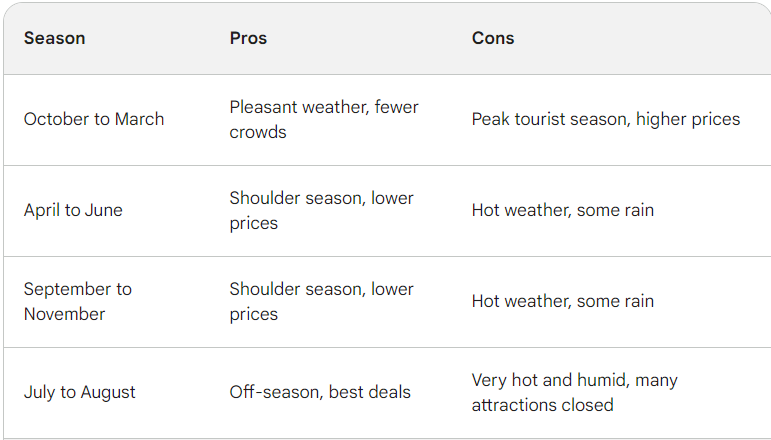
Task: Click Hot weather, some rain for September row
Action: [563, 301]
